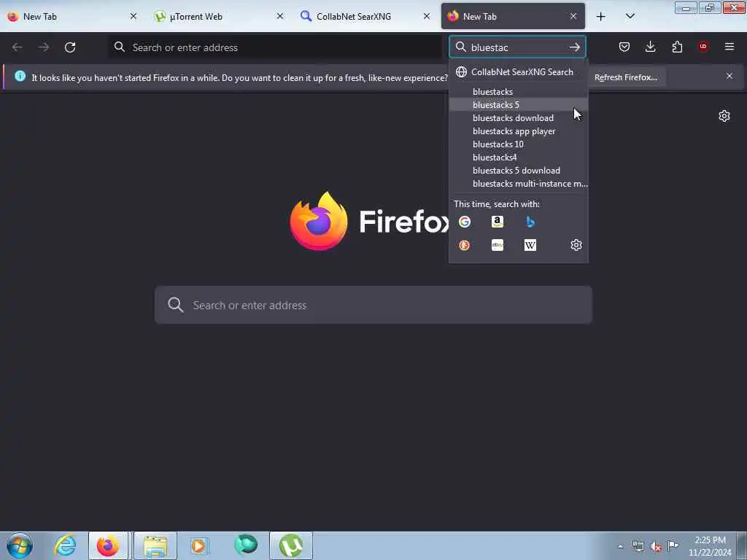The height and width of the screenshot is (560, 747).
Task: Close the active New Tab
Action: pos(573,17)
